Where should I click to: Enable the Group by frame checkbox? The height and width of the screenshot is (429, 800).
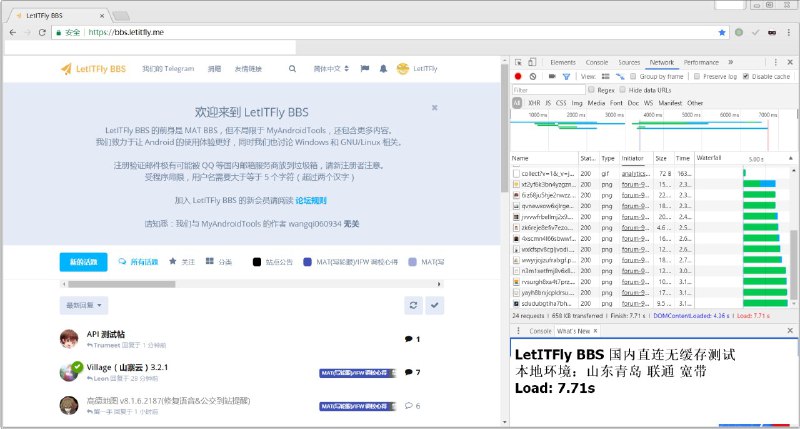(633, 77)
